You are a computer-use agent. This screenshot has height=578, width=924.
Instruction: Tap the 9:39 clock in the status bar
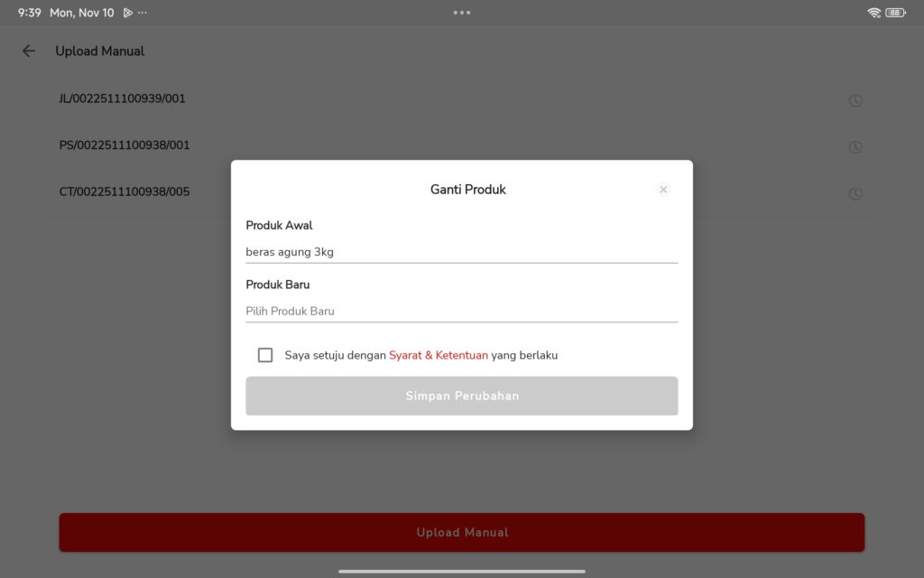30,13
